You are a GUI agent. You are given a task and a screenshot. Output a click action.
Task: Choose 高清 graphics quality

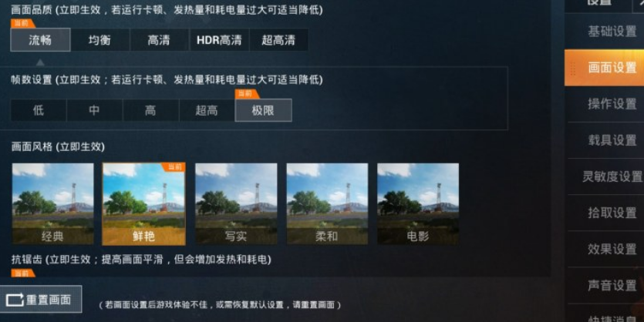pos(160,40)
